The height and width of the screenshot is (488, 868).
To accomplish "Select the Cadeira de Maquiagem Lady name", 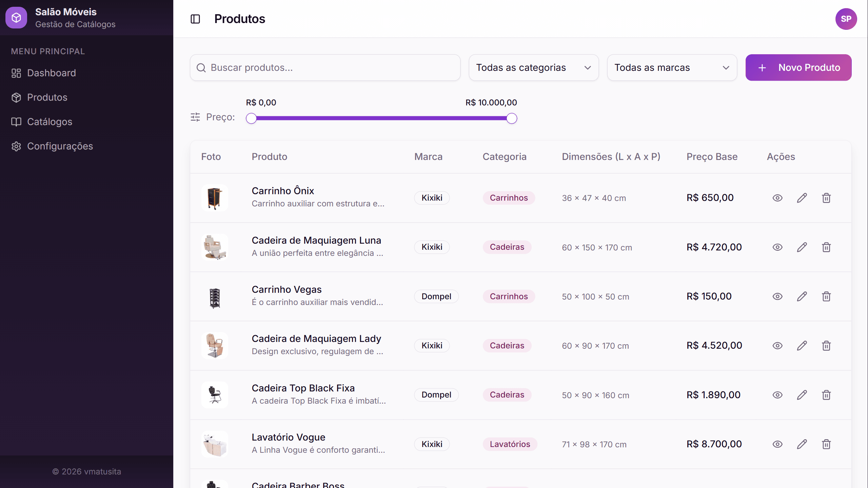I will pyautogui.click(x=316, y=339).
